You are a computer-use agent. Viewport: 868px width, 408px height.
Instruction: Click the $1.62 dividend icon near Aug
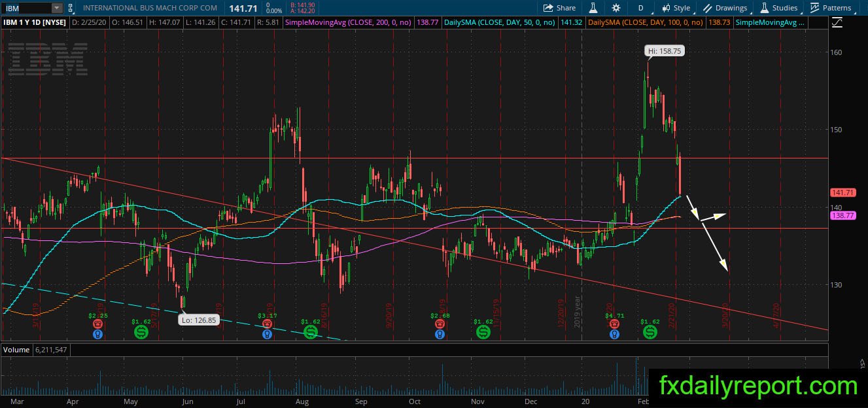310,333
